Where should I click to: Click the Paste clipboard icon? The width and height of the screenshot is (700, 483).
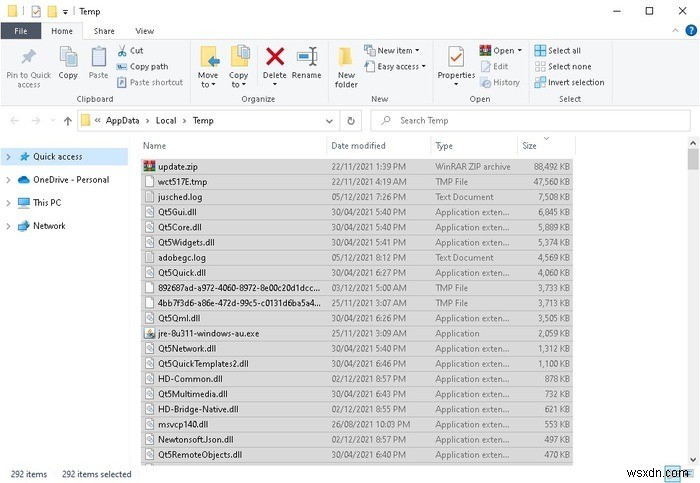[98, 58]
